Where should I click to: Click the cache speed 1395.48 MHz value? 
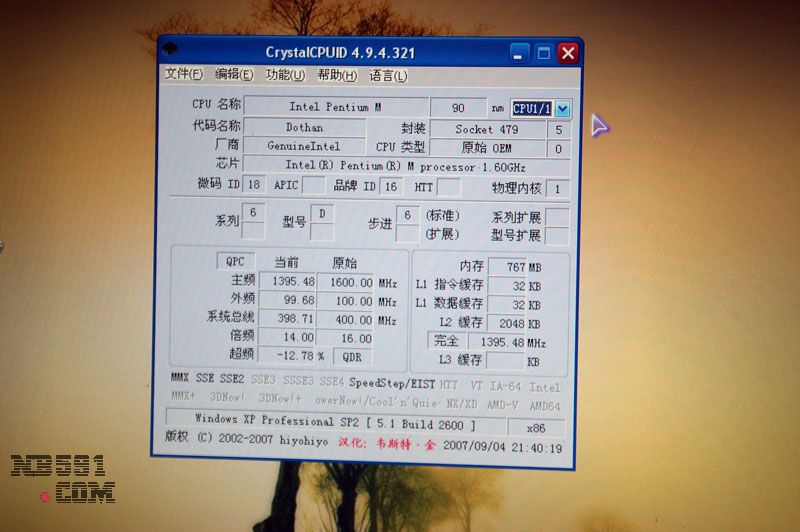(x=497, y=342)
